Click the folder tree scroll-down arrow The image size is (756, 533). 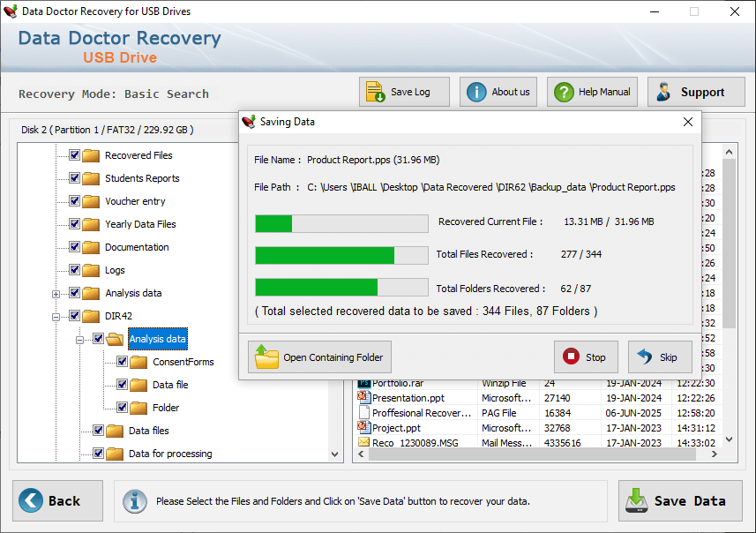(335, 454)
